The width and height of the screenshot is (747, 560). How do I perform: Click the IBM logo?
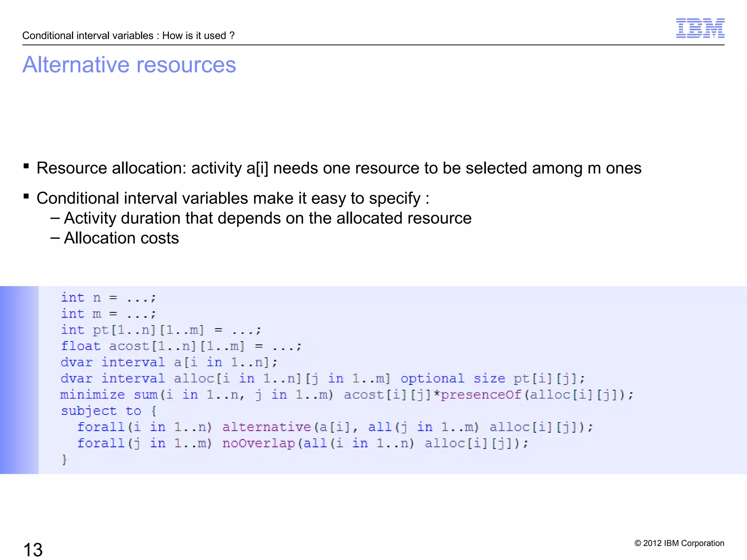[700, 28]
